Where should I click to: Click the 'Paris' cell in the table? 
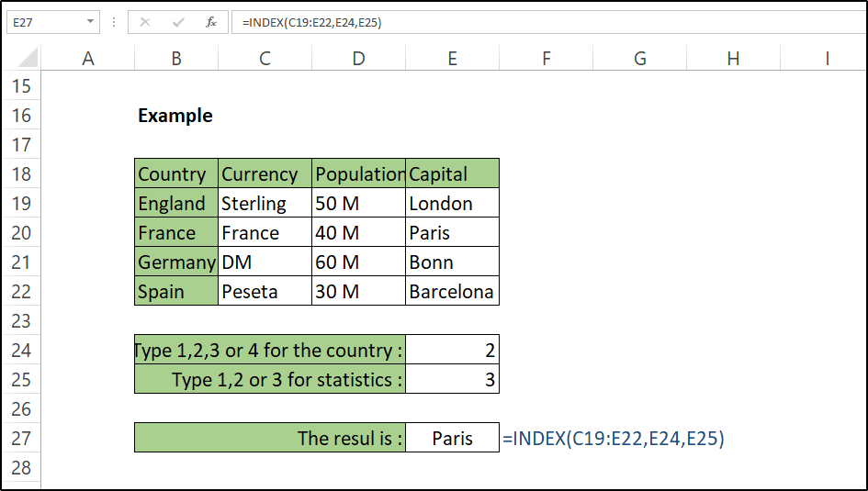tap(452, 232)
